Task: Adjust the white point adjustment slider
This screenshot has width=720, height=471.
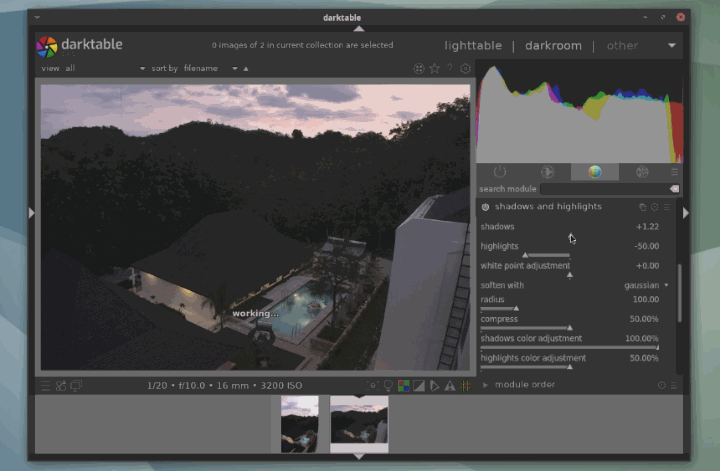Action: point(570,275)
